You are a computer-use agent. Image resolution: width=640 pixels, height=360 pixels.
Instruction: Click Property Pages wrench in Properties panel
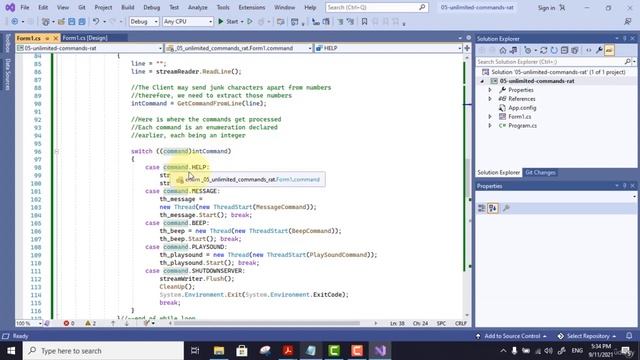click(506, 208)
